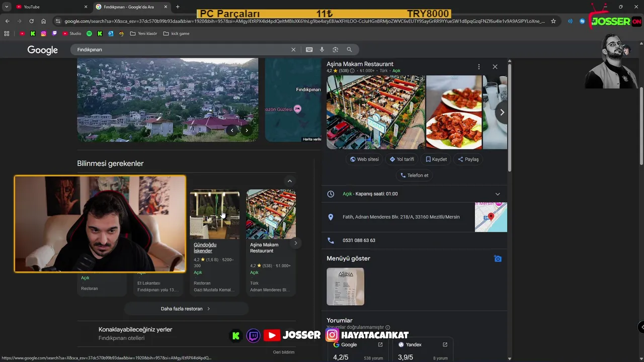Get directions with Yol tarifi button
Image resolution: width=644 pixels, height=362 pixels.
(x=402, y=159)
